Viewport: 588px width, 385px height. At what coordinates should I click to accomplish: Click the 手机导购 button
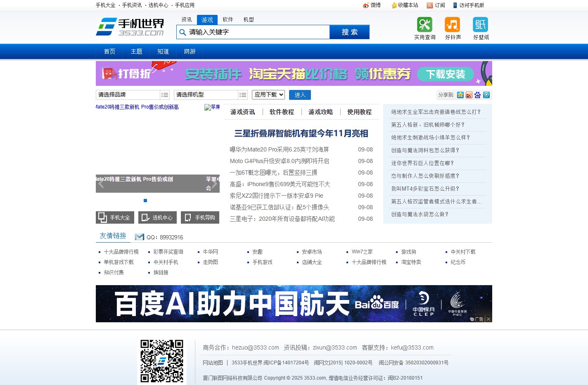click(x=200, y=217)
